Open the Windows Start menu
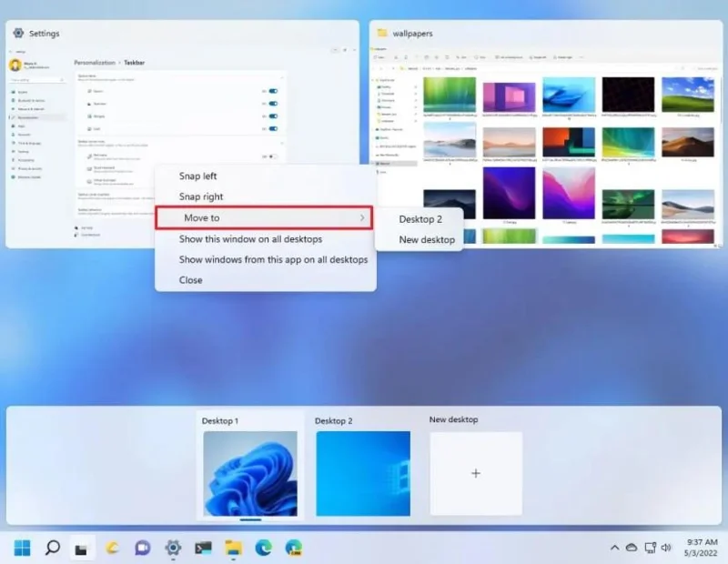The height and width of the screenshot is (564, 728). tap(22, 548)
